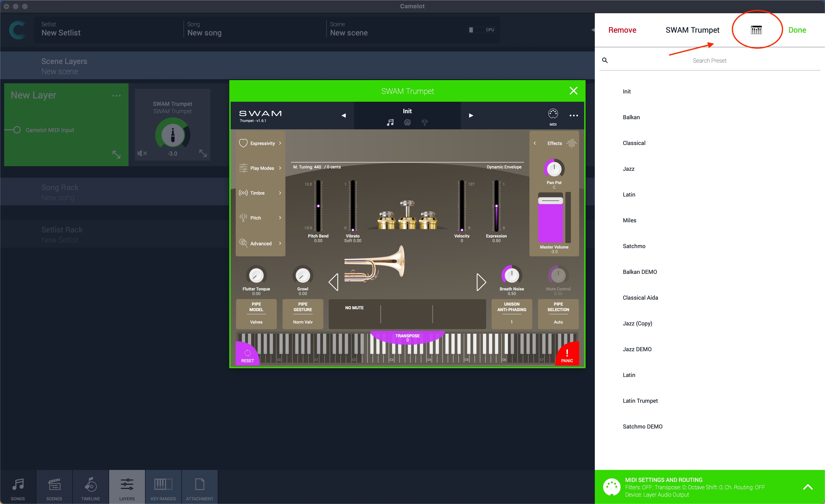Switch to the TIMELINE tab
Image resolution: width=825 pixels, height=504 pixels.
point(90,487)
